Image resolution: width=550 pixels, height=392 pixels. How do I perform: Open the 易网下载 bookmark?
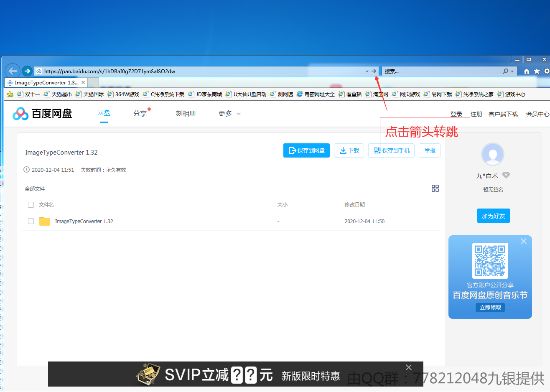[x=438, y=94]
